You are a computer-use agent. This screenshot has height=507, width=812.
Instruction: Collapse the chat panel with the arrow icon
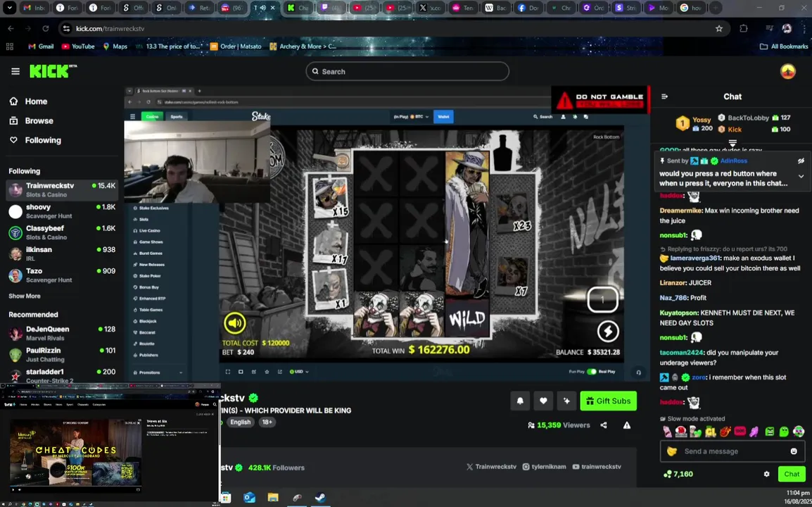pos(664,96)
